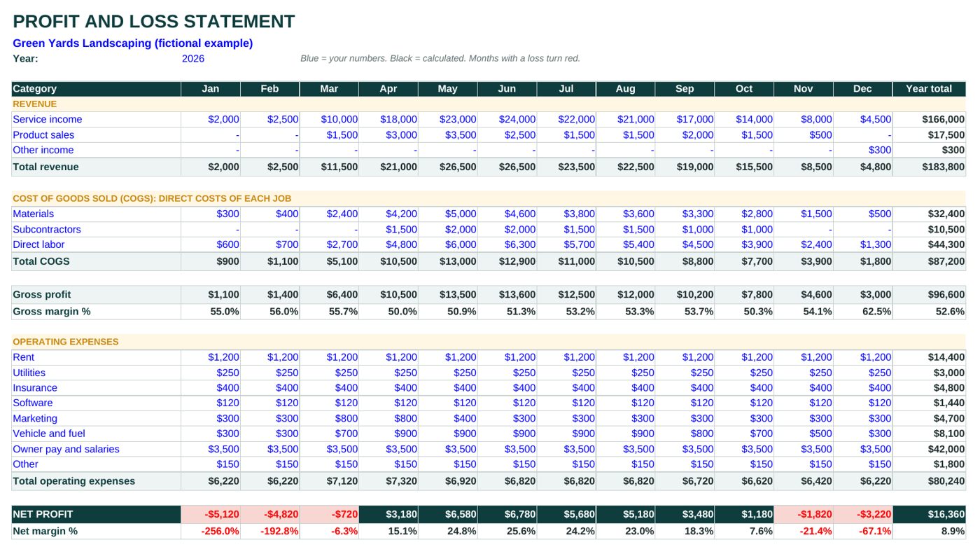This screenshot has height=547, width=980.
Task: Click the Category column header
Action: [x=96, y=89]
